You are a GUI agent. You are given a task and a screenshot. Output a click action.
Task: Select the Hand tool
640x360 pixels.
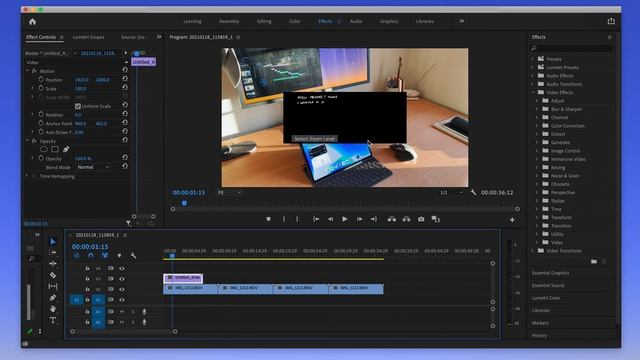53,309
